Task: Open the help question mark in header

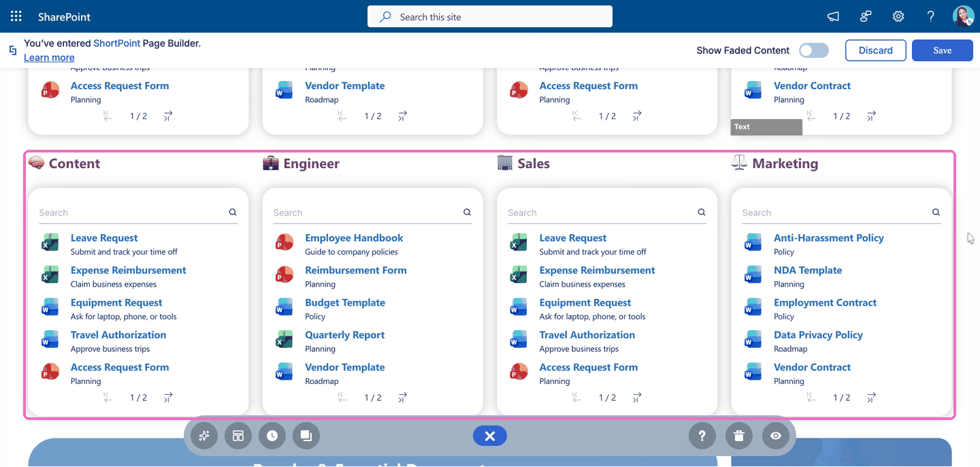Action: [x=931, y=16]
